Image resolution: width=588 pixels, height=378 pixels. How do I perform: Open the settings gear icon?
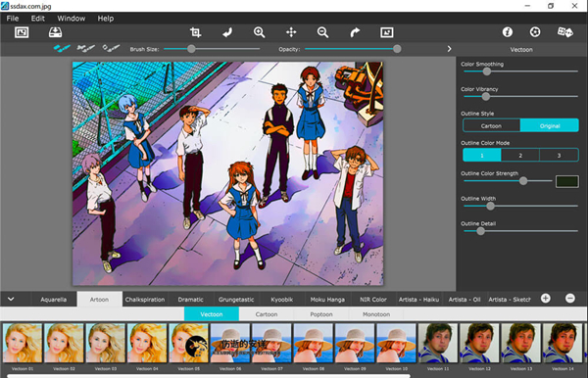tap(535, 32)
